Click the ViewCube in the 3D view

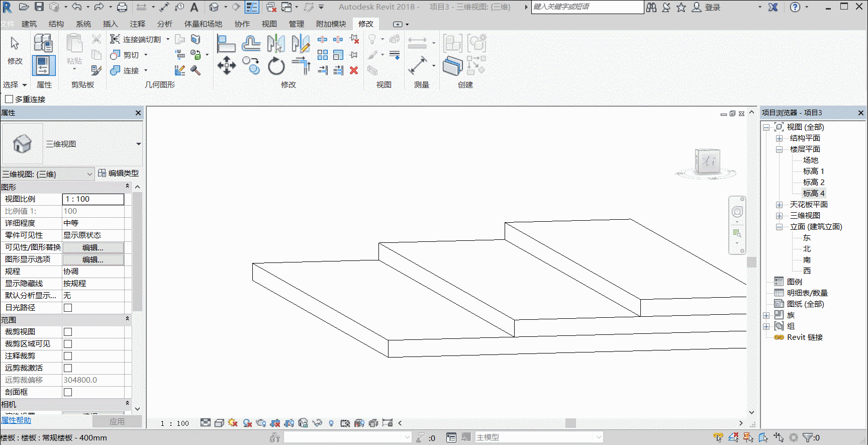click(708, 162)
